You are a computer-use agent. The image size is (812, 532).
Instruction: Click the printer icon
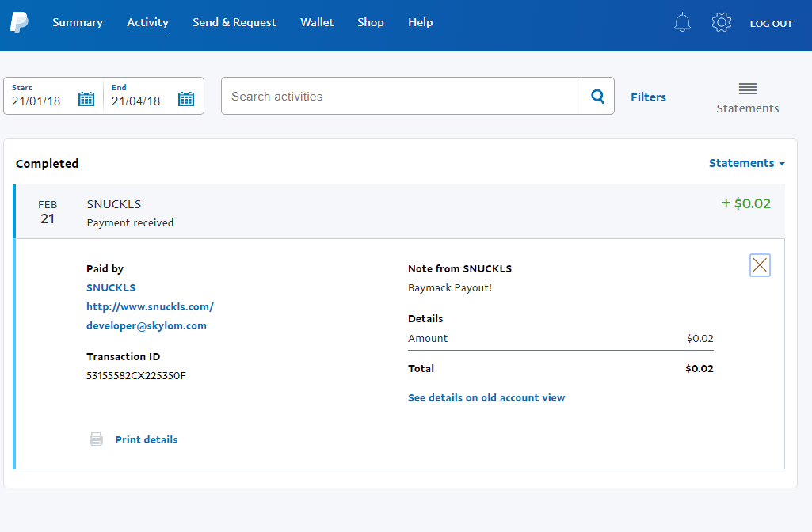coord(97,439)
